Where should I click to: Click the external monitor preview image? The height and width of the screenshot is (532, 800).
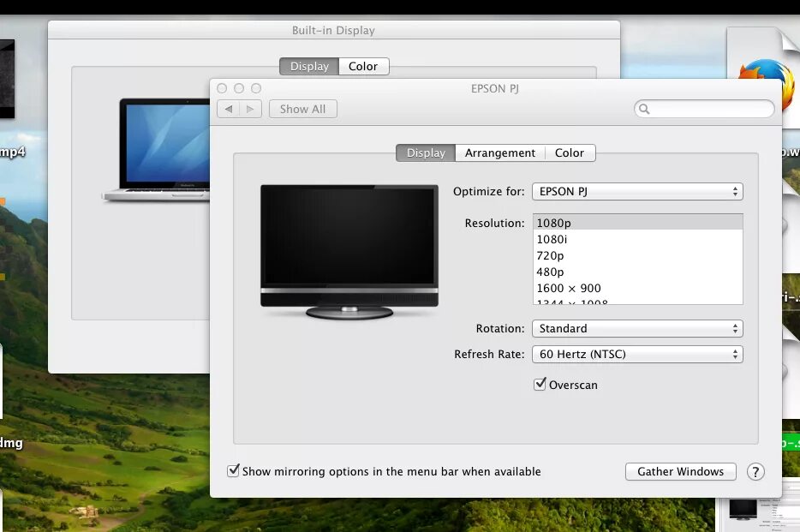[x=349, y=252]
